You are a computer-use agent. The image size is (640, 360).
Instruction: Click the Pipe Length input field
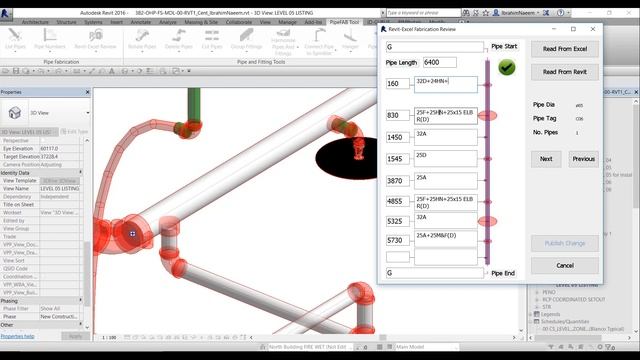click(x=440, y=62)
